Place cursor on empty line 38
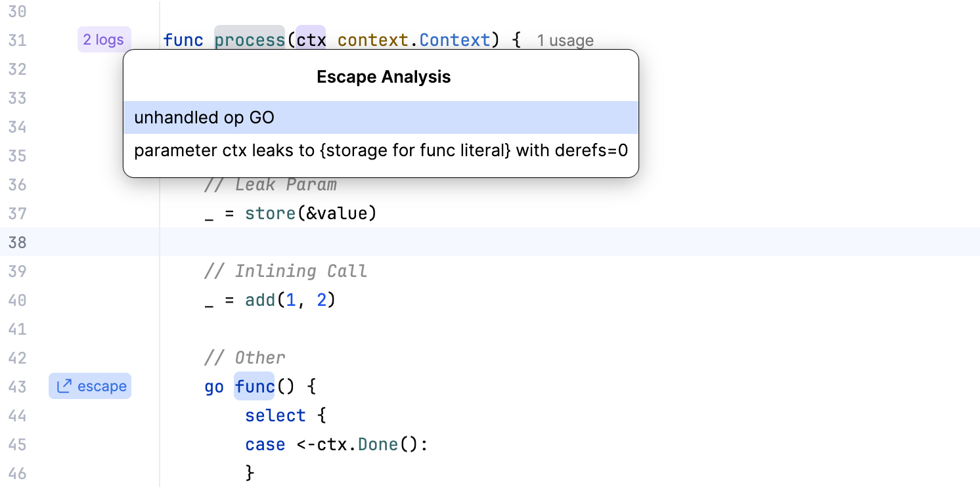980x487 pixels. tap(569, 242)
